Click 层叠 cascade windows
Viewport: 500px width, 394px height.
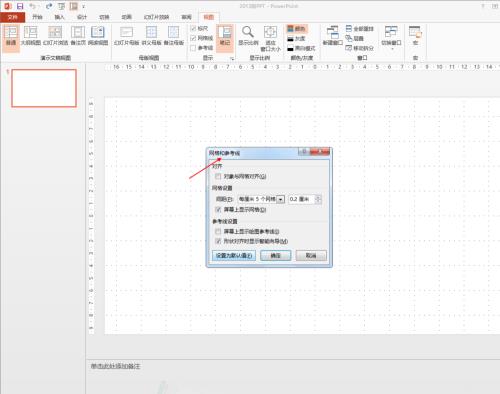[354, 38]
